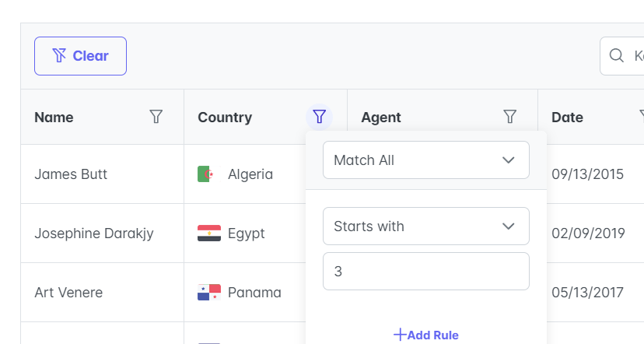Screen dimensions: 644x344
Task: Sort by the Agent column header
Action: click(381, 118)
